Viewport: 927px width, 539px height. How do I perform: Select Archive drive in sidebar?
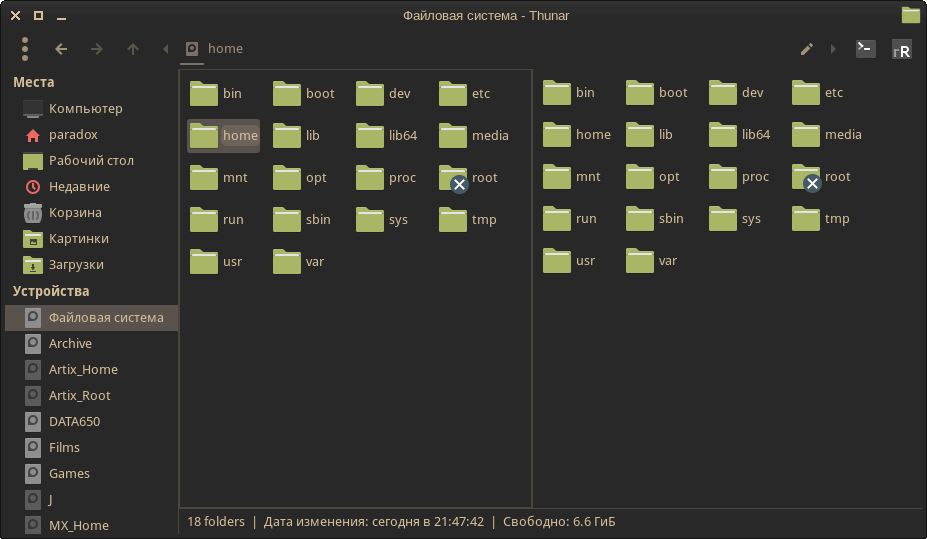click(92, 343)
